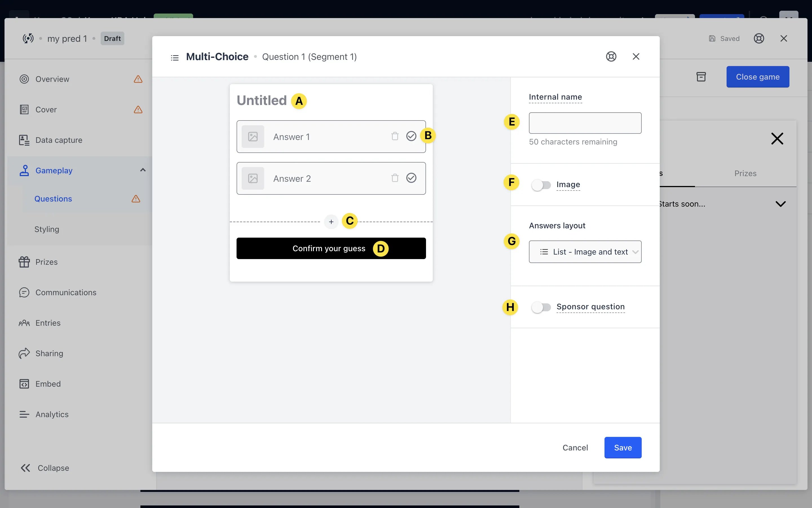812x508 pixels.
Task: Save the question
Action: click(623, 448)
